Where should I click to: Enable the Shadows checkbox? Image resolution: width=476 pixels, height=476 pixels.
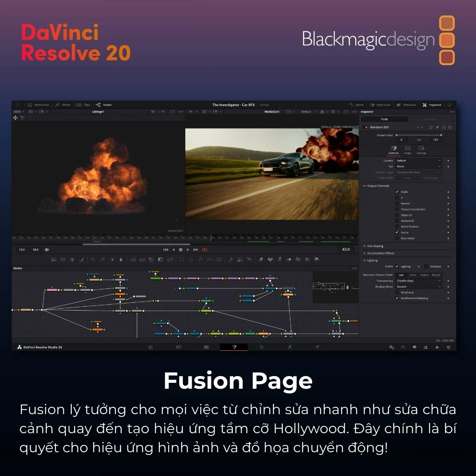[x=426, y=267]
